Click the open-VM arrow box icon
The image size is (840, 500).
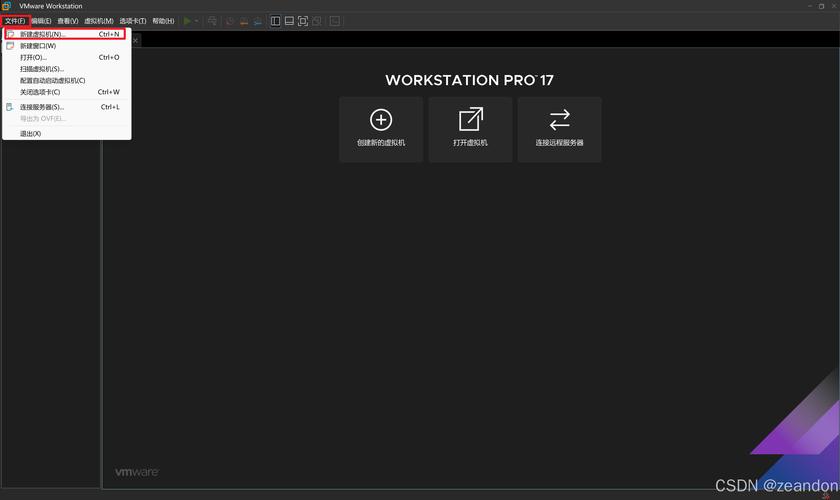[471, 119]
